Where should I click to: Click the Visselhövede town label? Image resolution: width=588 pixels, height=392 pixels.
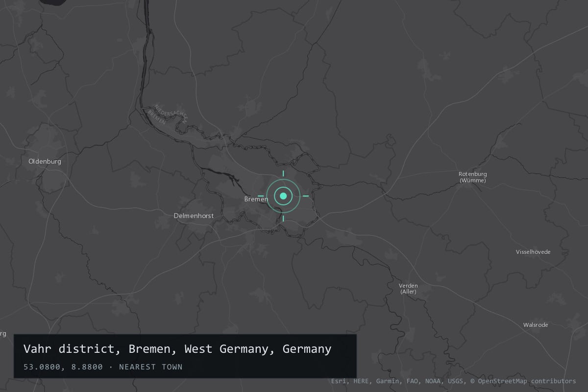pos(533,252)
